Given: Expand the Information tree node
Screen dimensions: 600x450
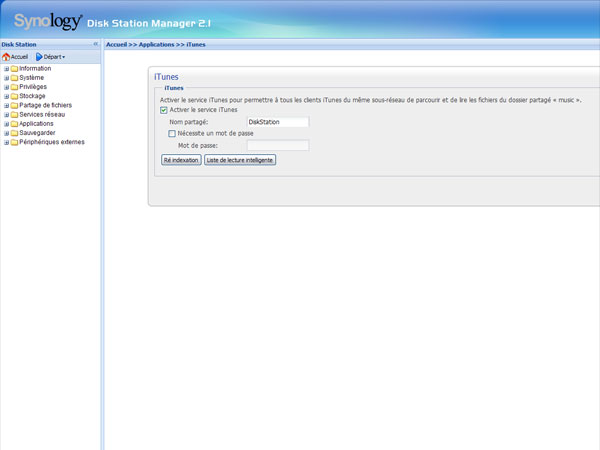Looking at the screenshot, I should [7, 69].
